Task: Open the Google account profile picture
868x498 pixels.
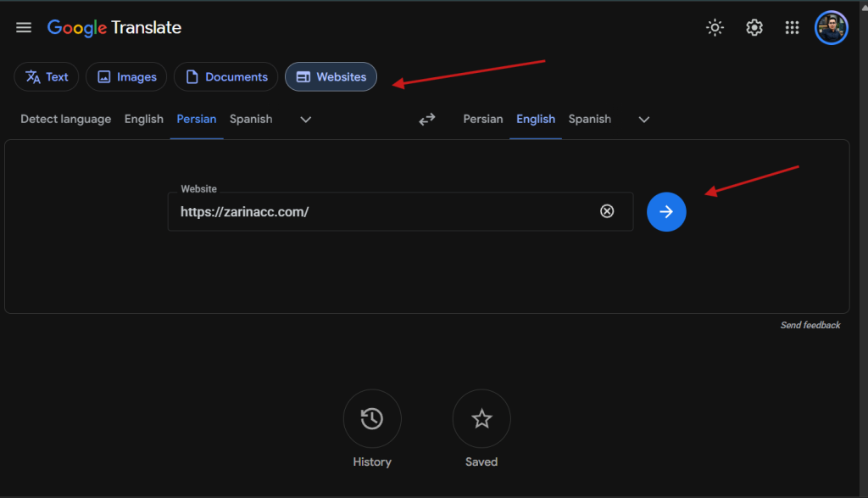Action: (x=831, y=28)
